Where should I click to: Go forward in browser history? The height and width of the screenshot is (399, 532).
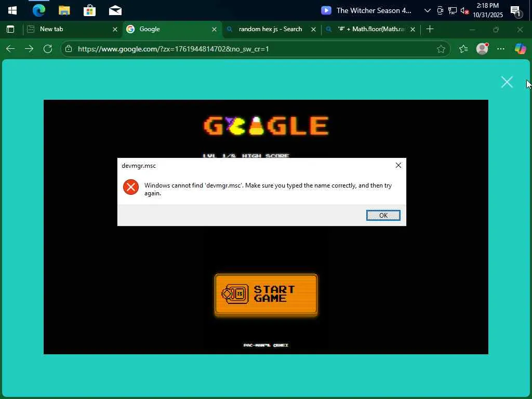click(29, 49)
